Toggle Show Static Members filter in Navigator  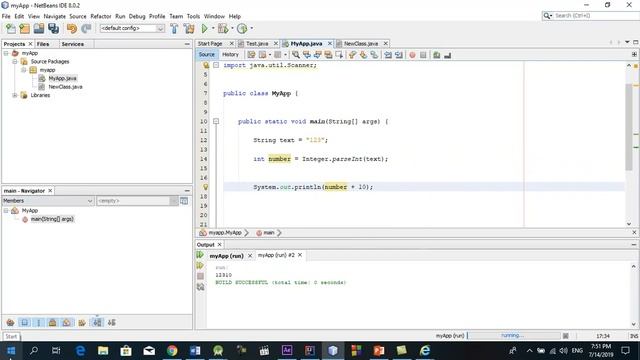point(39,322)
